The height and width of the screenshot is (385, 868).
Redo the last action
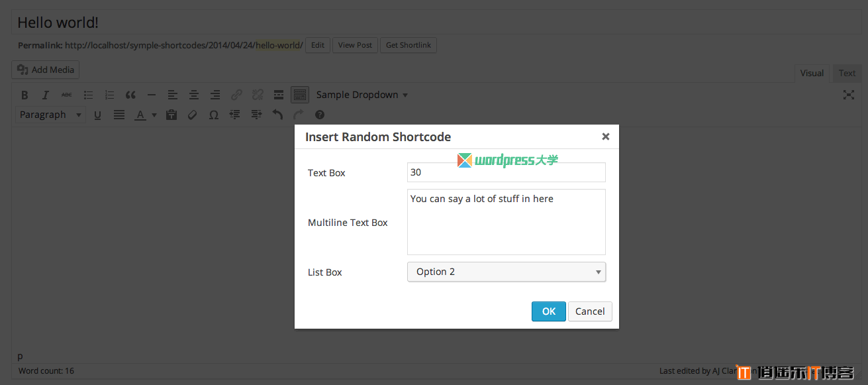tap(299, 115)
